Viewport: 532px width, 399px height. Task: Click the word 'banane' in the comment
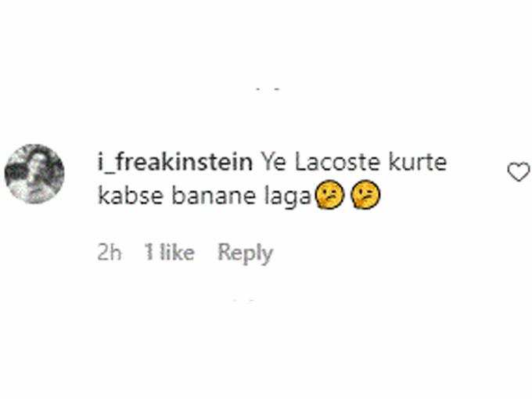tap(214, 196)
